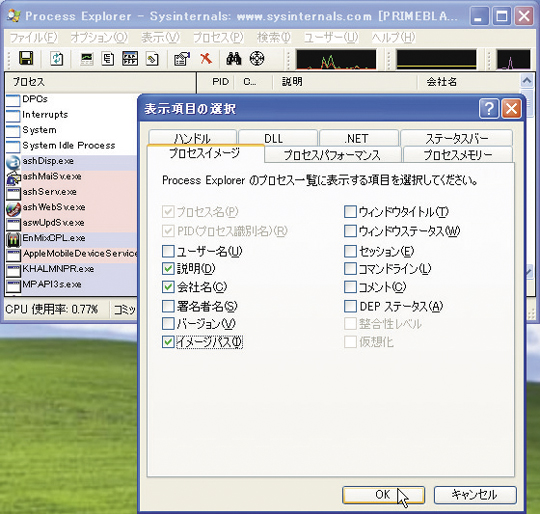540x514 pixels.
Task: Click the binoculars Find Handle icon
Action: pyautogui.click(x=233, y=59)
